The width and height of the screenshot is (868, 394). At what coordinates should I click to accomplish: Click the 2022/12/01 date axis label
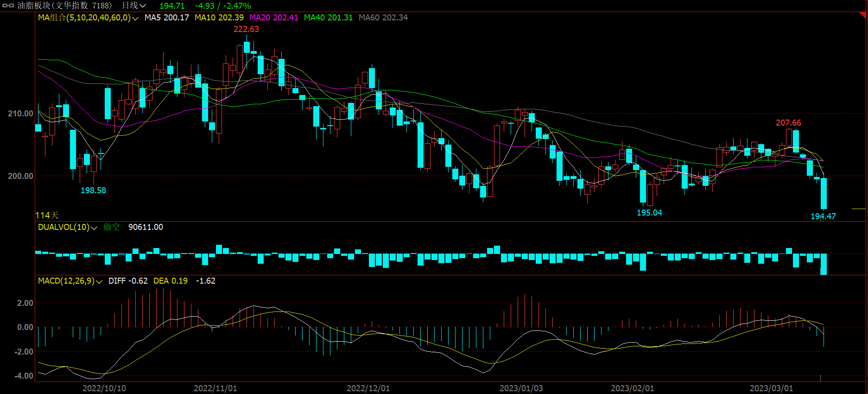(368, 388)
